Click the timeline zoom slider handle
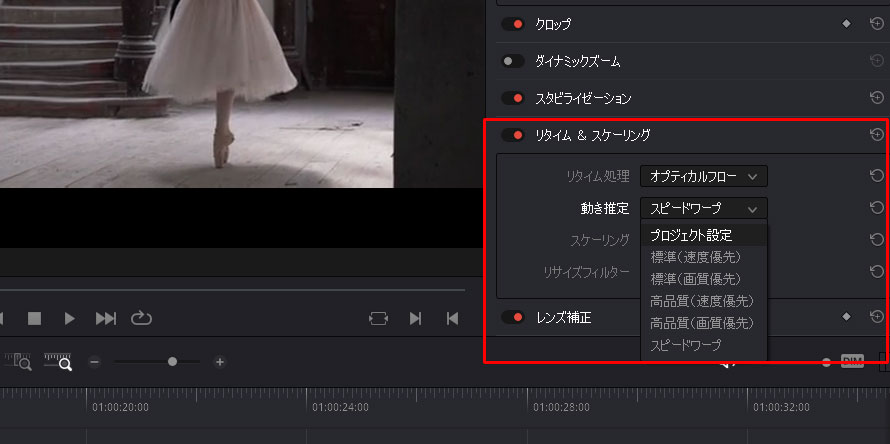 tap(172, 362)
